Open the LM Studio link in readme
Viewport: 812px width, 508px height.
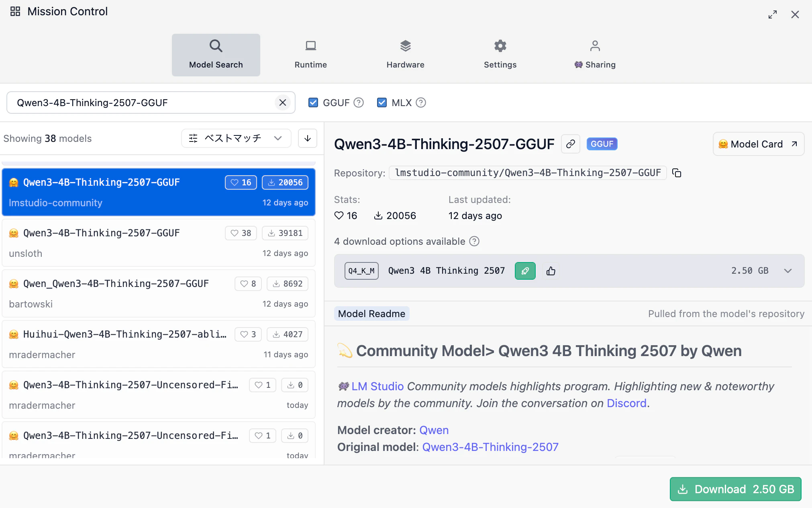coord(377,386)
